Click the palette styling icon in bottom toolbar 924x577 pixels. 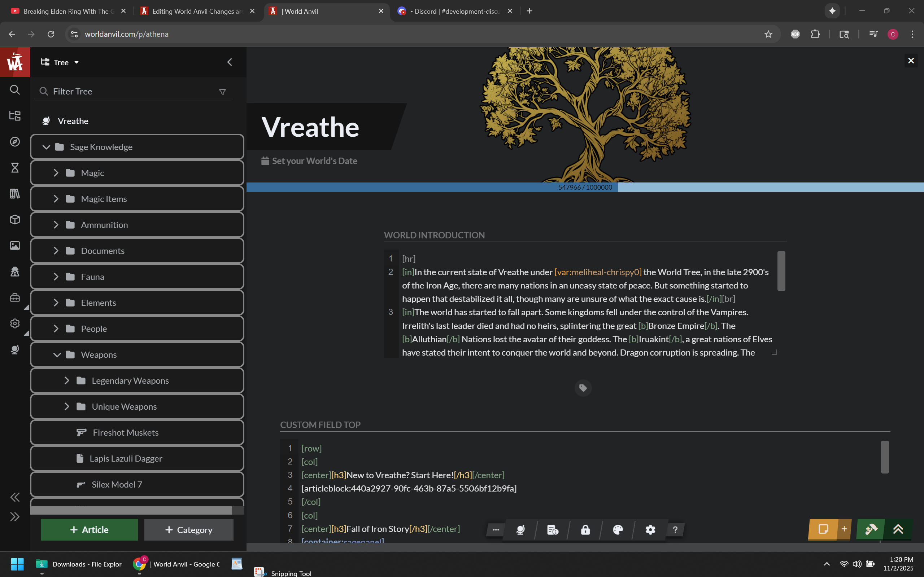618,530
